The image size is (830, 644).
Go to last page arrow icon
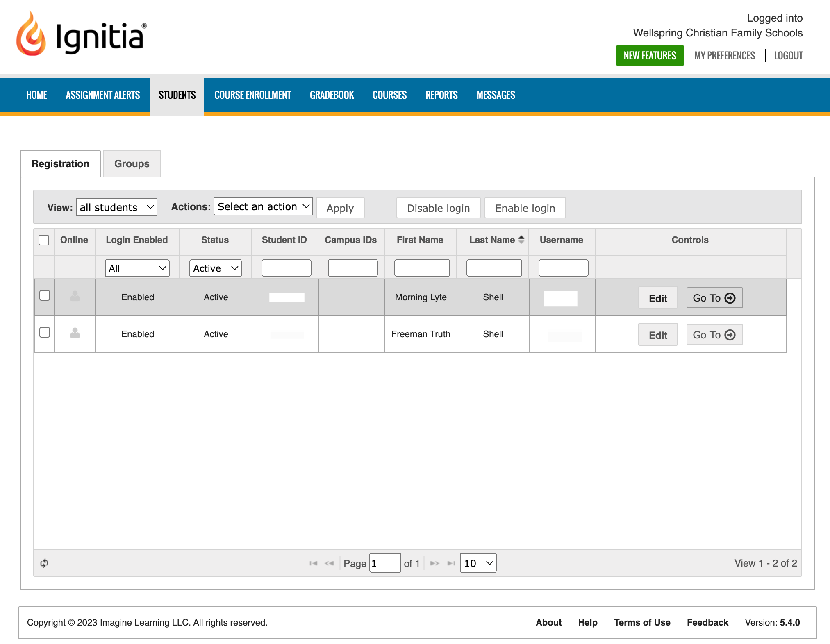pos(451,563)
